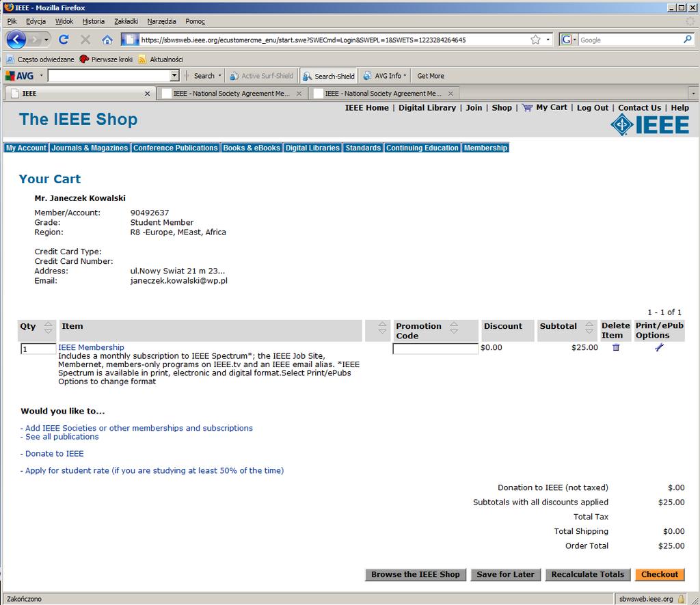Open the Pomoc menu

[195, 21]
